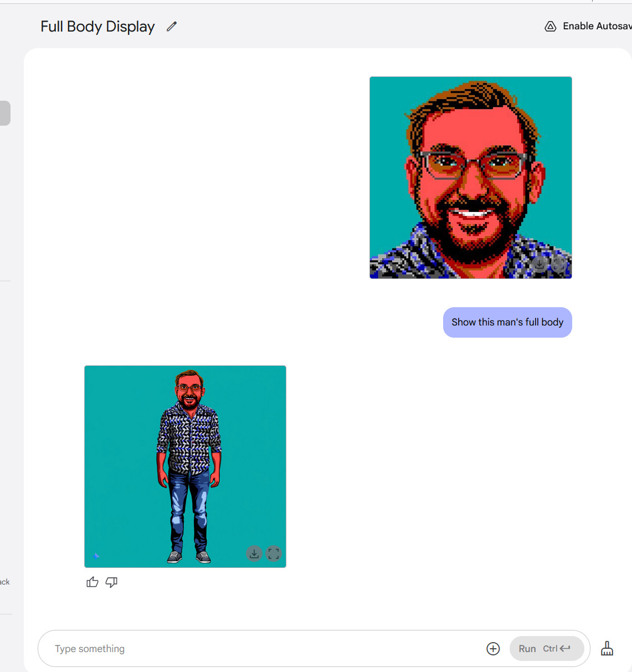Expand the uploaded pixel portrait to fullscreen
632x672 pixels.
(x=559, y=265)
